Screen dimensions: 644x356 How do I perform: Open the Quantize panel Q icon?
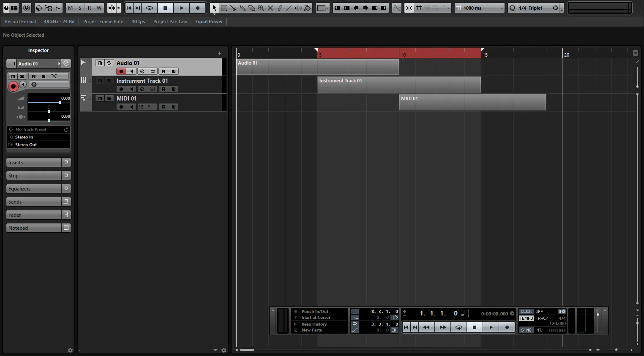[x=512, y=8]
